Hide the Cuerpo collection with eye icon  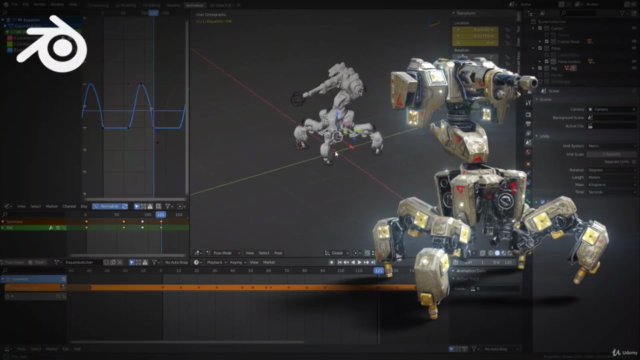[x=634, y=28]
